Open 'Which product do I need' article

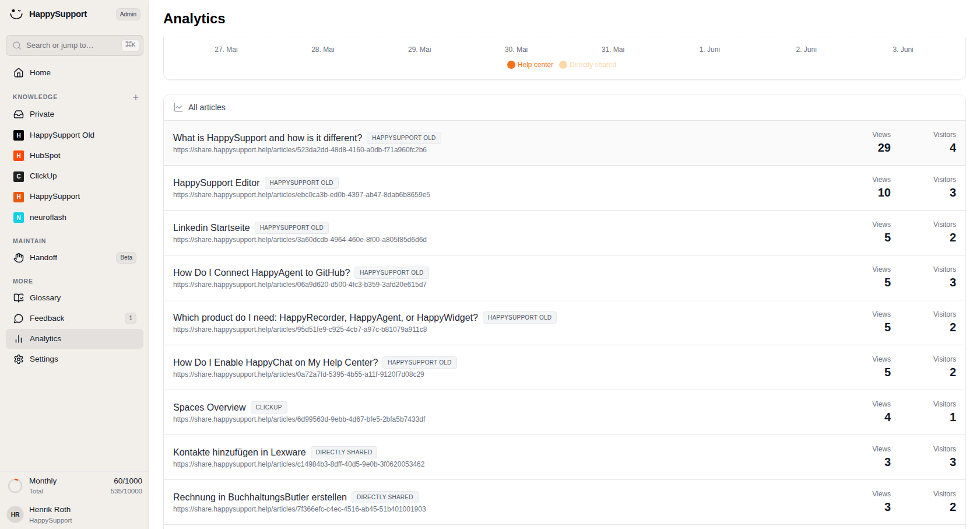325,318
